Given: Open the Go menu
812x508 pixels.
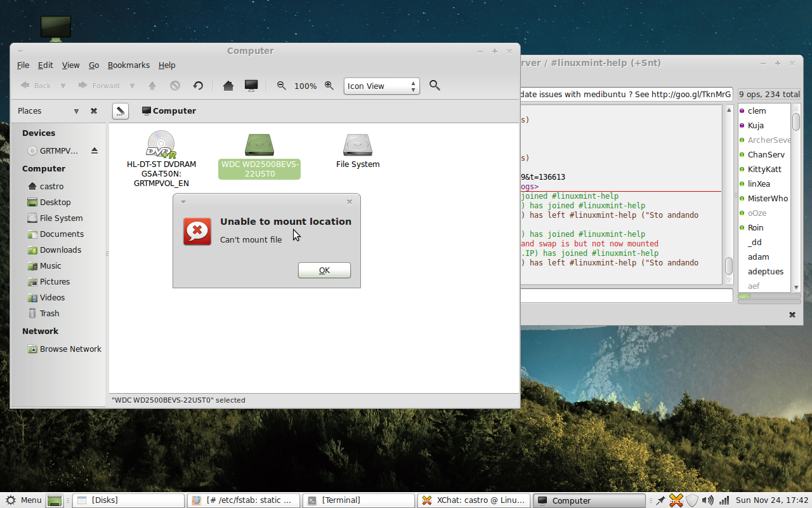Looking at the screenshot, I should 94,65.
